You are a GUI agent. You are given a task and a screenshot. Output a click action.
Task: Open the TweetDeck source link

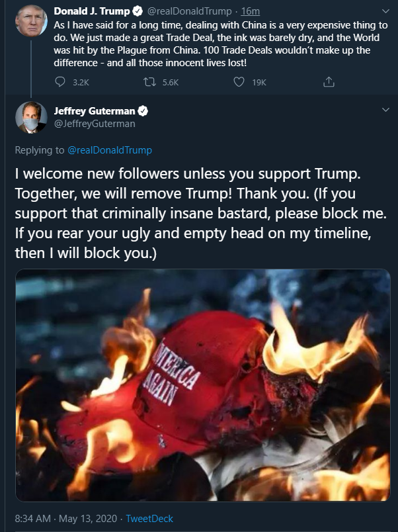[x=149, y=518]
